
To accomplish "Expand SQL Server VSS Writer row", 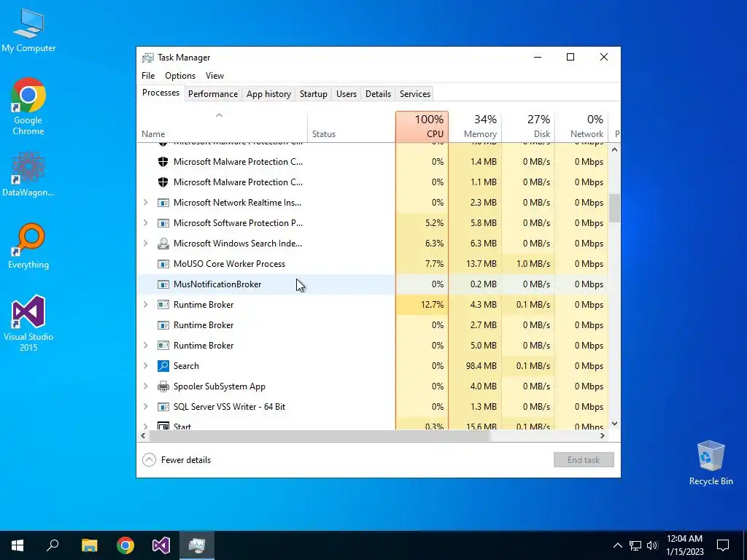I will pyautogui.click(x=146, y=407).
